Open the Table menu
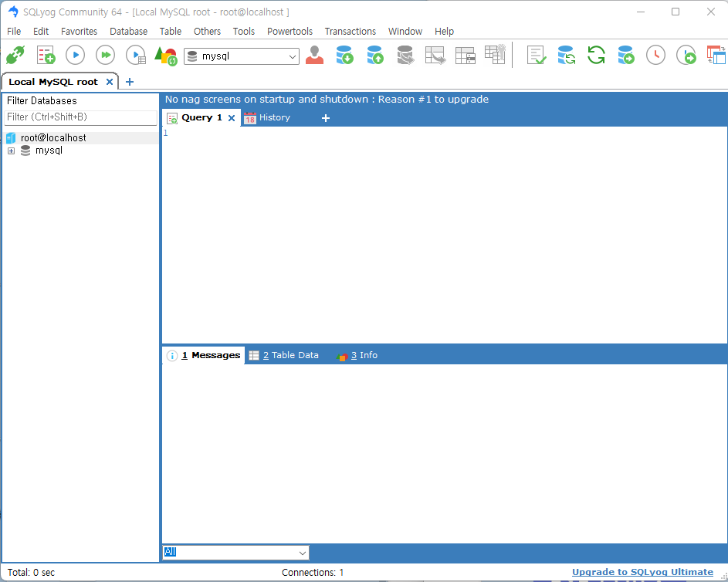Screen dimensions: 728x582 tap(171, 31)
